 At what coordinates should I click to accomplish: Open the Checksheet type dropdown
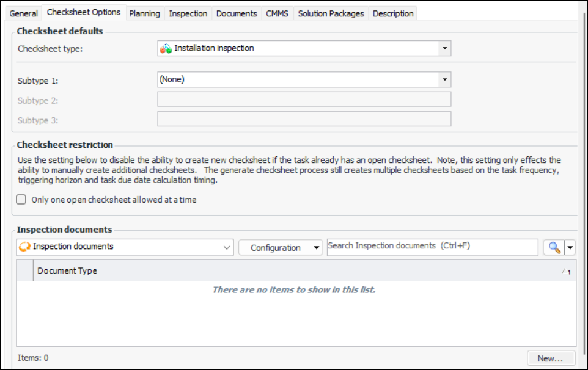[444, 48]
